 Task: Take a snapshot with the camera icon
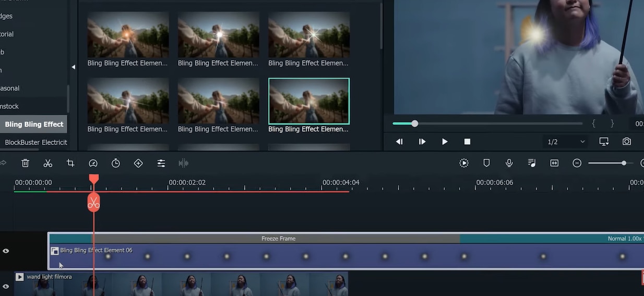tap(627, 142)
